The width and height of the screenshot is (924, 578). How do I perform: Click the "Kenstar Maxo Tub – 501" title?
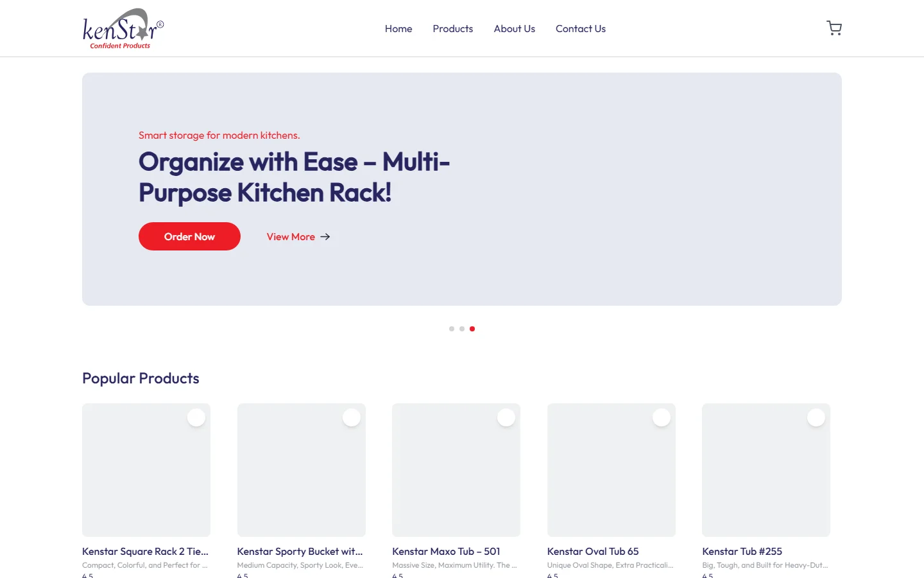pyautogui.click(x=447, y=552)
